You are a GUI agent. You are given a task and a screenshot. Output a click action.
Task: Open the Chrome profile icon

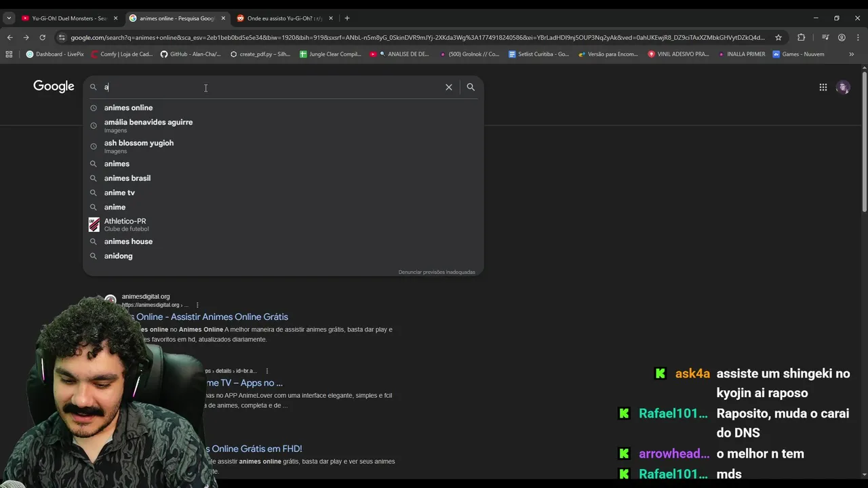coord(842,37)
